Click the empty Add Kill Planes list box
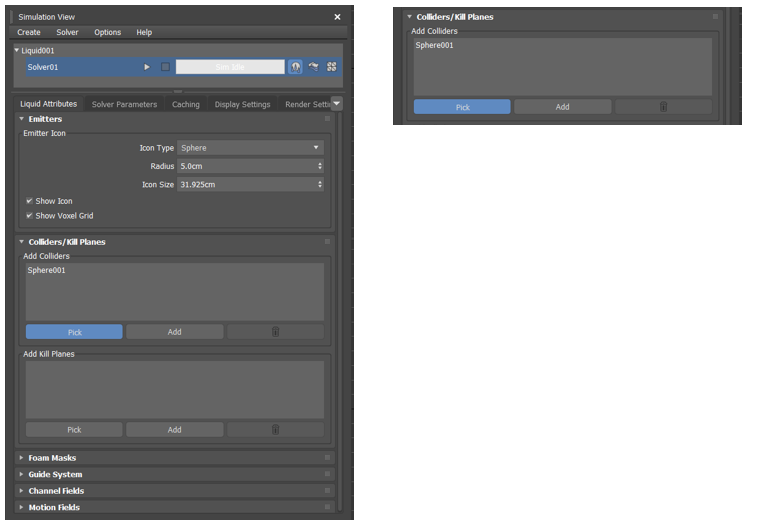This screenshot has height=526, width=759. (x=175, y=390)
